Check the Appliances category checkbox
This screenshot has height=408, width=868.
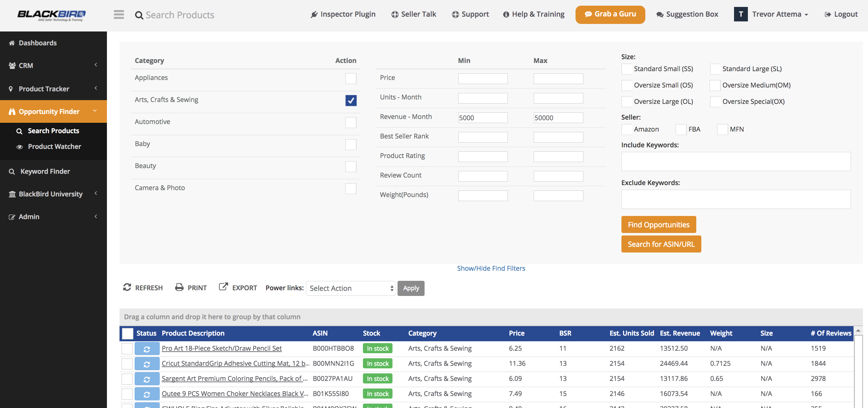pyautogui.click(x=351, y=79)
